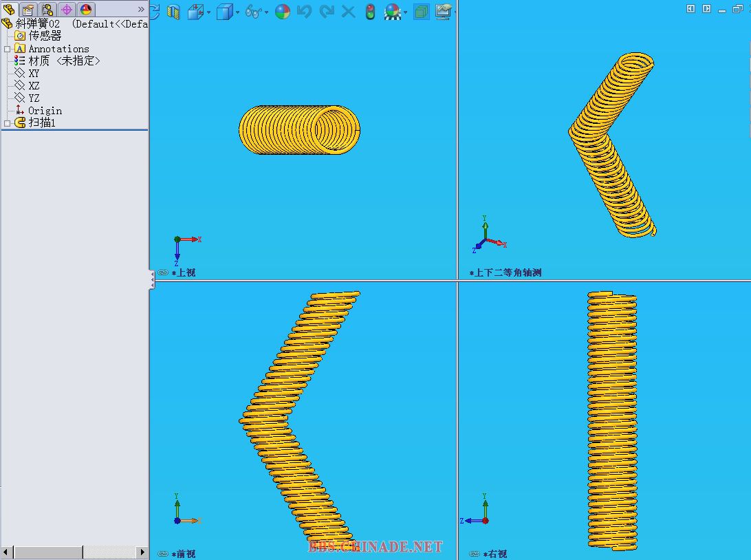This screenshot has width=751, height=560.
Task: Click the rebuild traffic light icon
Action: pos(370,12)
